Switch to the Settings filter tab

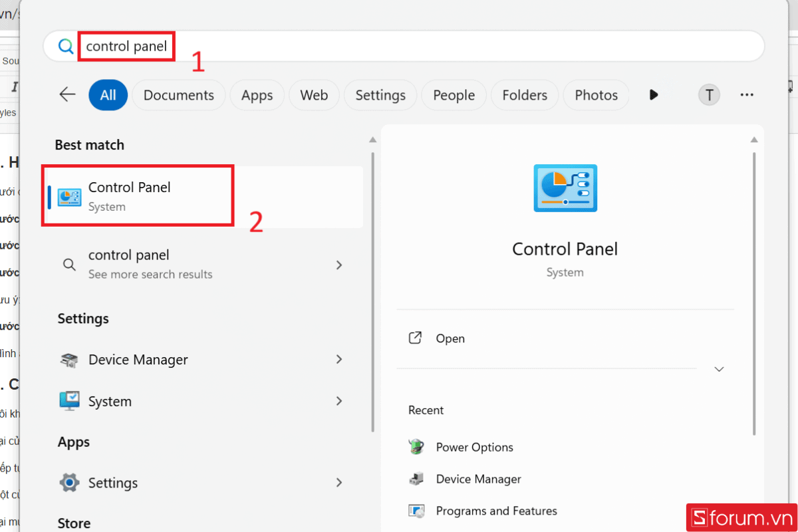pos(380,94)
